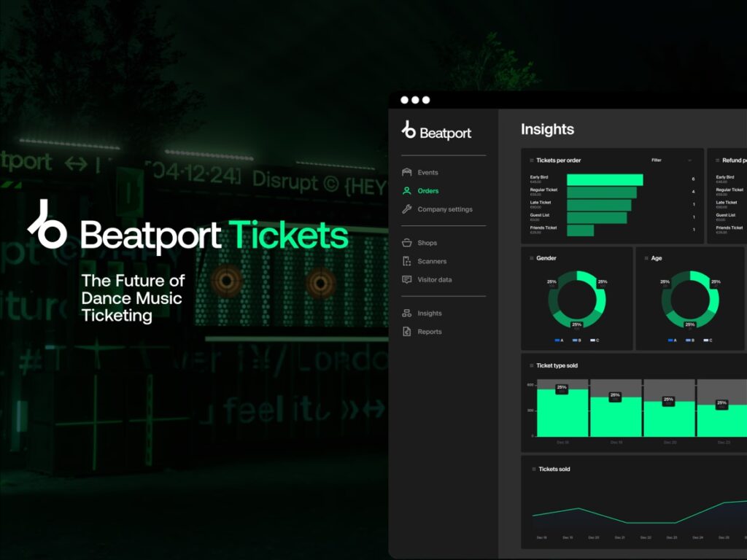Click the Scanners icon in the sidebar
The width and height of the screenshot is (747, 560).
406,261
